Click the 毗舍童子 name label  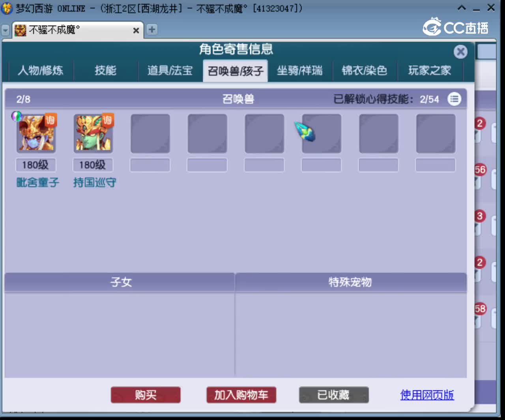(x=38, y=182)
